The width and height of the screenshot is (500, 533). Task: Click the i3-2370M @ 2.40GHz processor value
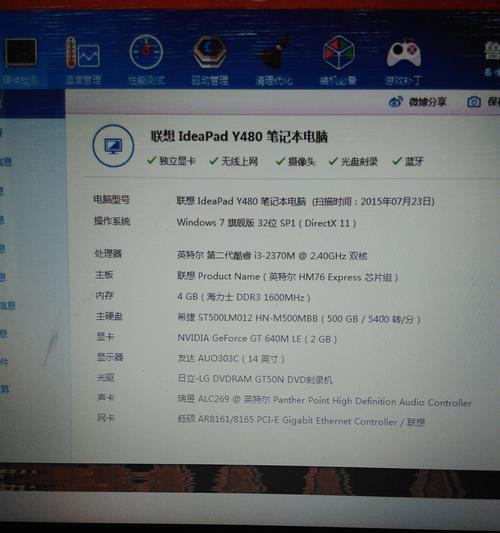coord(272,255)
